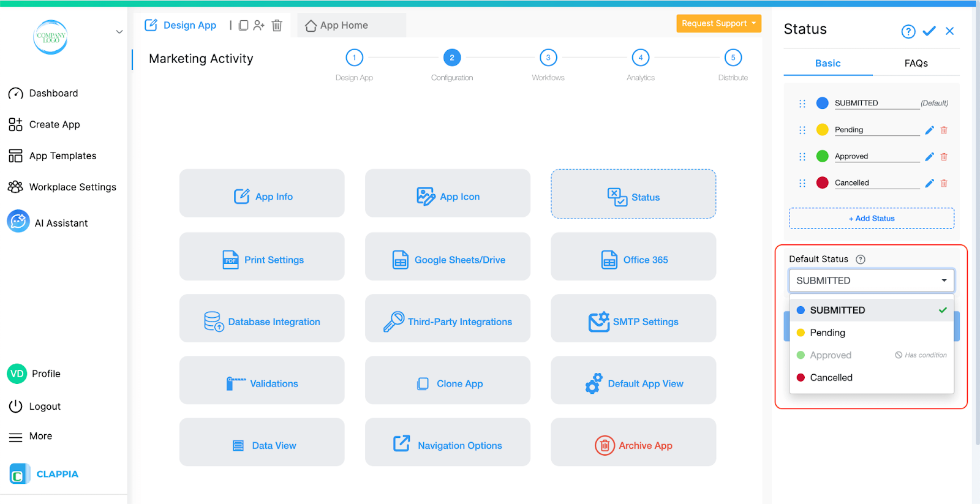Click the Approved row drag handle
980x504 pixels.
[802, 157]
